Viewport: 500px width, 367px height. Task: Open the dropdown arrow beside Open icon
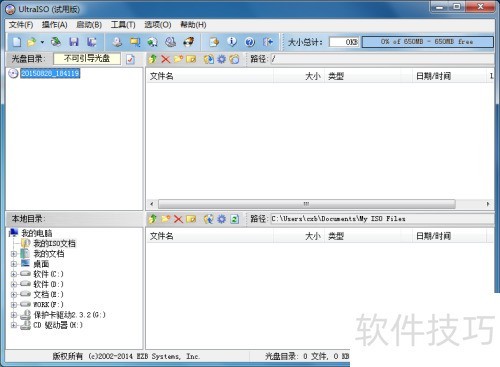42,42
